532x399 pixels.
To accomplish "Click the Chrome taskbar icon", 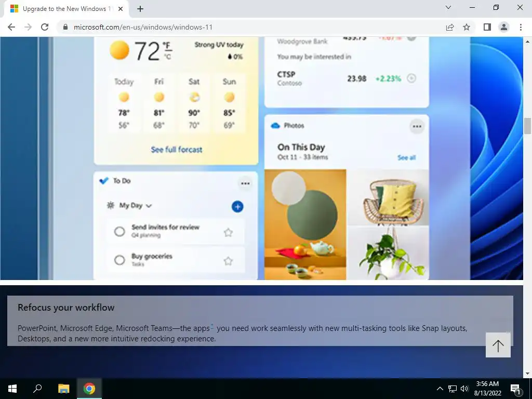I will [x=89, y=389].
